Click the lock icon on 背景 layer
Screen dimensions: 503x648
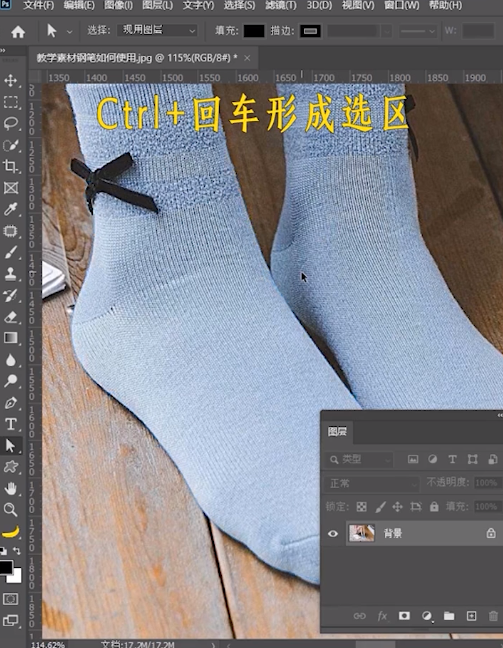491,533
